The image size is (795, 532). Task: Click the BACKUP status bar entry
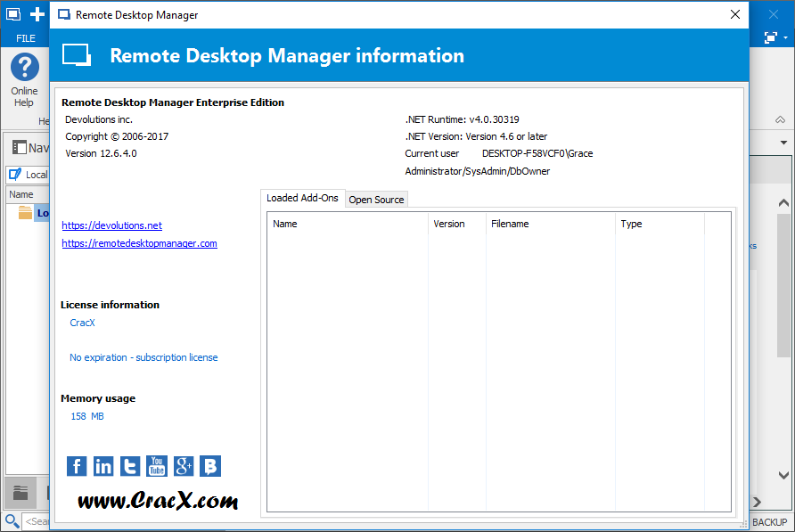770,522
